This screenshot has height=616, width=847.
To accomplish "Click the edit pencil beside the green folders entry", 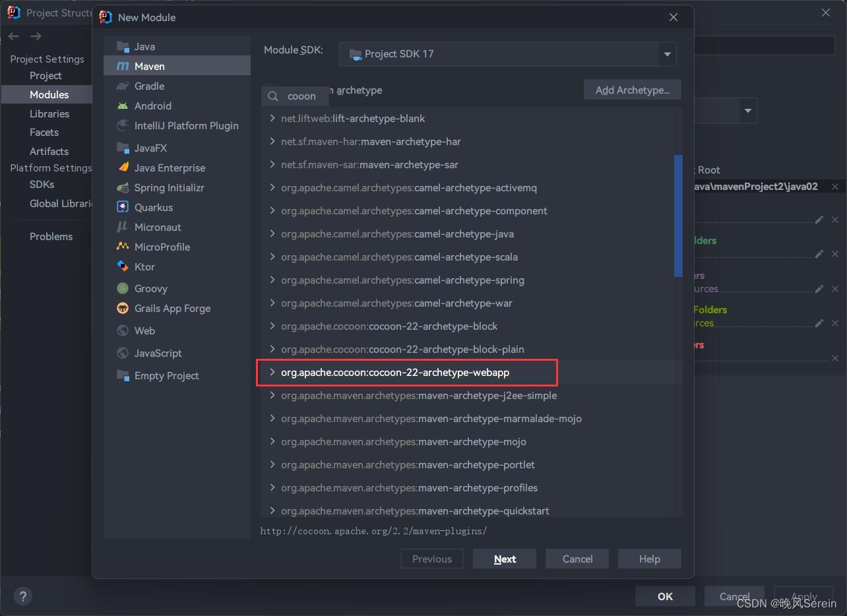I will 819,254.
